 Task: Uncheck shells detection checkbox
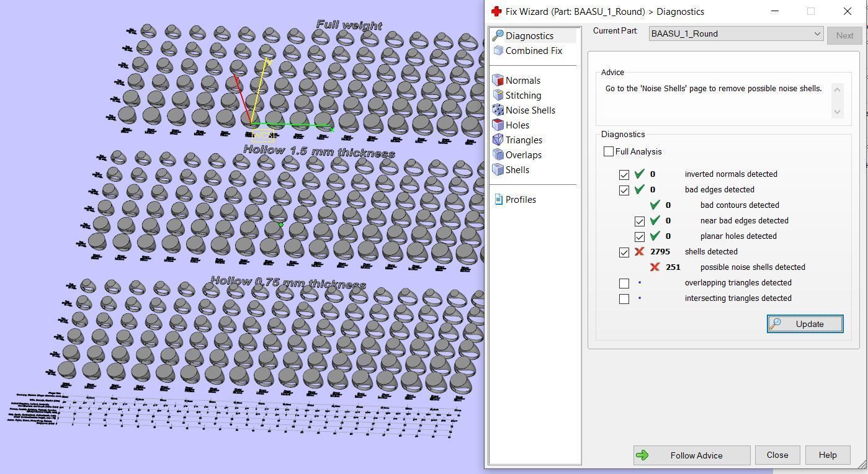tap(624, 253)
